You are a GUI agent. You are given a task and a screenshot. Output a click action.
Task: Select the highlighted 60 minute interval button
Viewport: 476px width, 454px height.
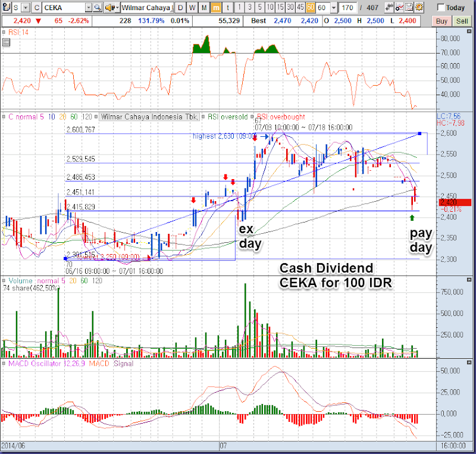[311, 7]
